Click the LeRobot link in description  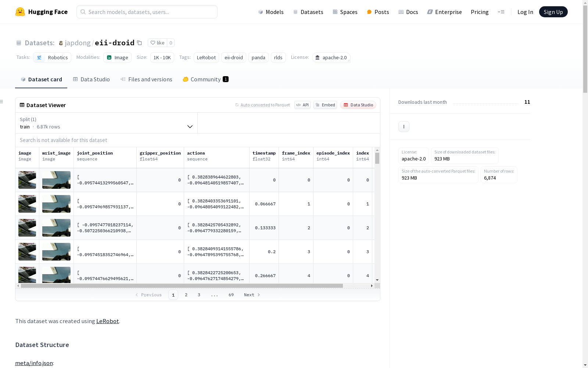click(x=107, y=321)
